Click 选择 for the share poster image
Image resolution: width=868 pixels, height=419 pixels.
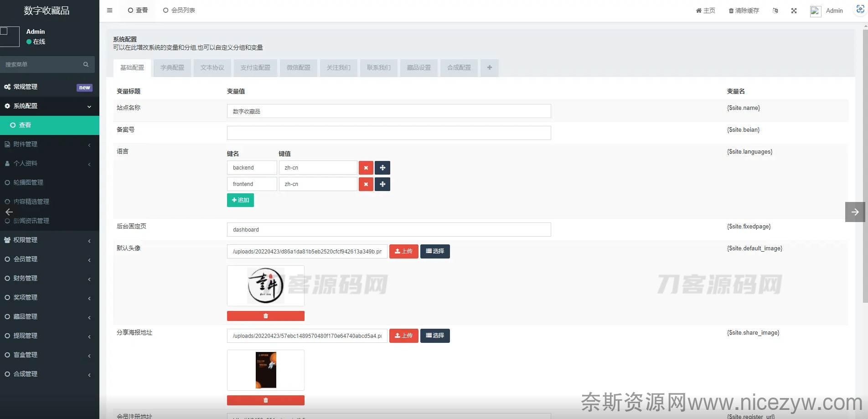435,336
